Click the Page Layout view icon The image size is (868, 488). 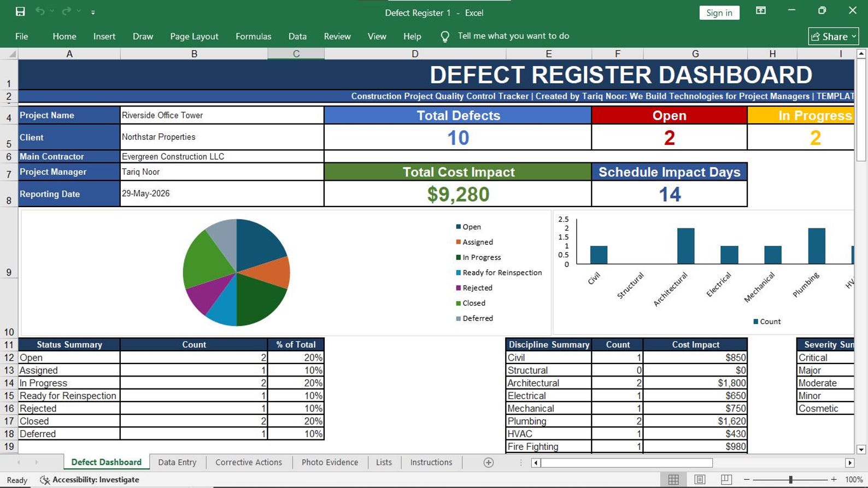coord(700,480)
